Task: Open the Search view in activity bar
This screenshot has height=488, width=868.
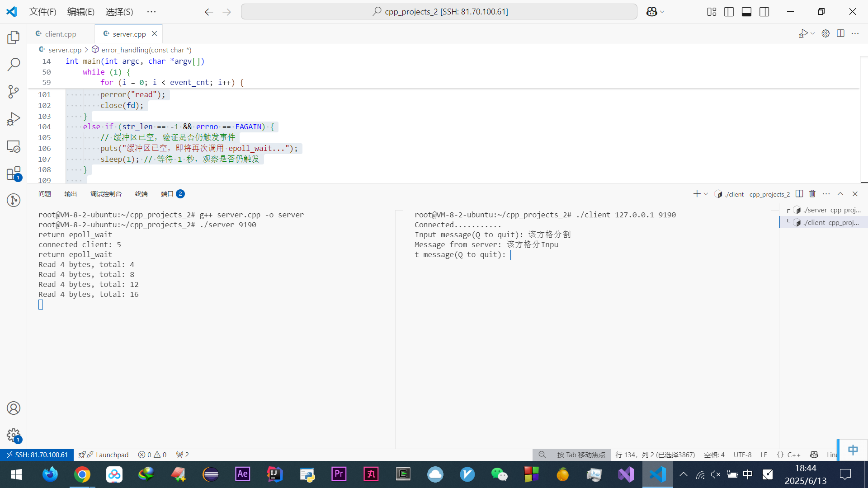Action: point(14,65)
